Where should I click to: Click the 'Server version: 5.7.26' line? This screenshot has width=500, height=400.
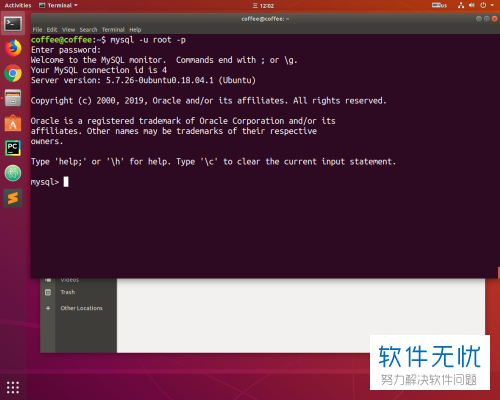coord(143,80)
